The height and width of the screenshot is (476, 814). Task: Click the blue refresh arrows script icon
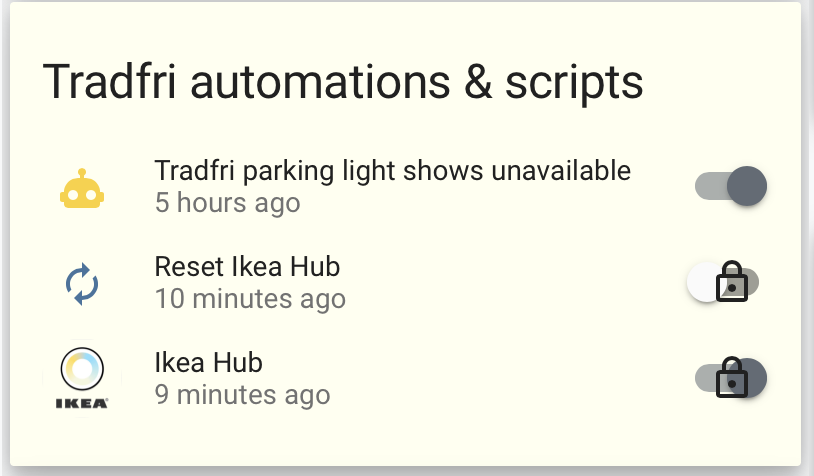click(82, 284)
